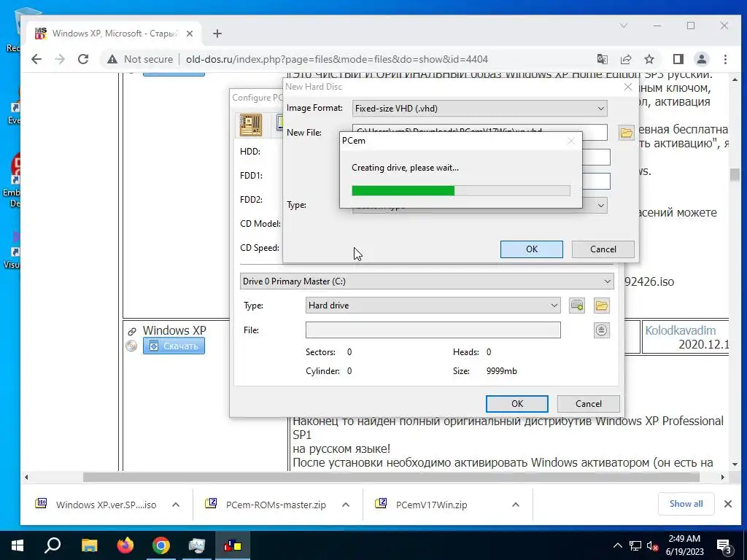Open the Task Manager taskbar icon
The width and height of the screenshot is (747, 560).
[x=197, y=545]
